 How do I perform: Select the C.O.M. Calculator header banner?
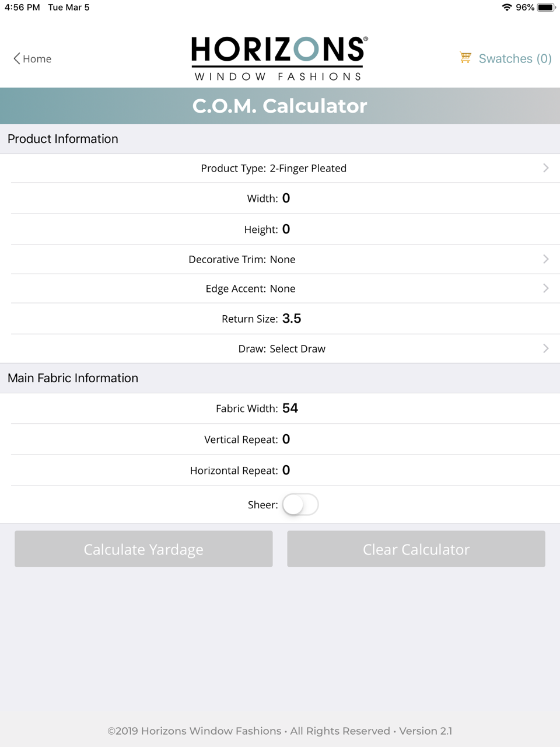pos(280,106)
